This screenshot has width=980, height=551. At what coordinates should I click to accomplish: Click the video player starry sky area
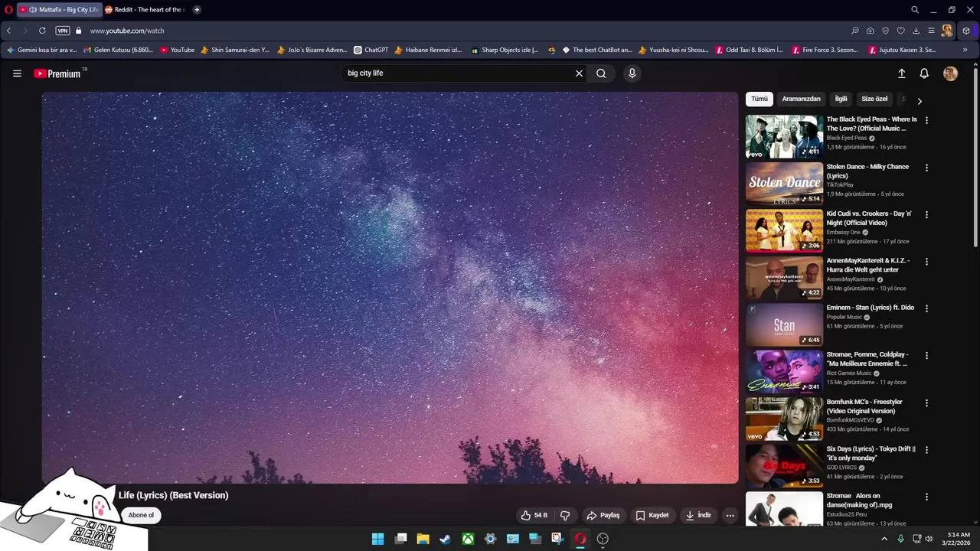tap(390, 288)
